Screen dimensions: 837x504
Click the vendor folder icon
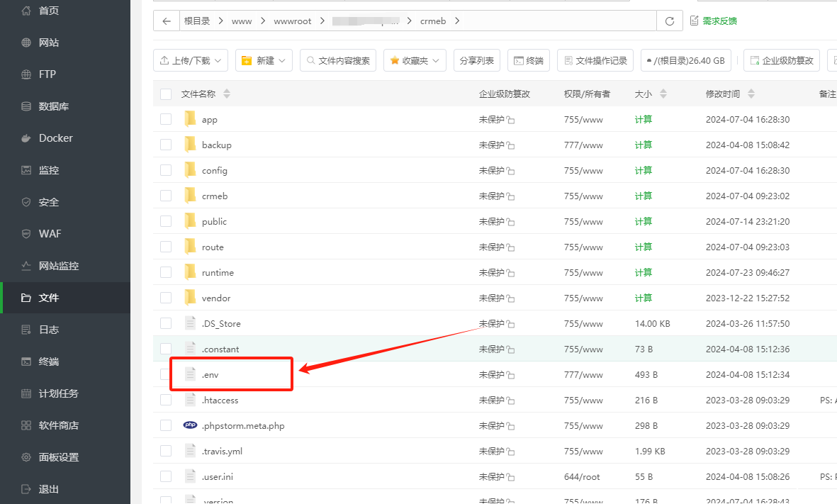190,298
